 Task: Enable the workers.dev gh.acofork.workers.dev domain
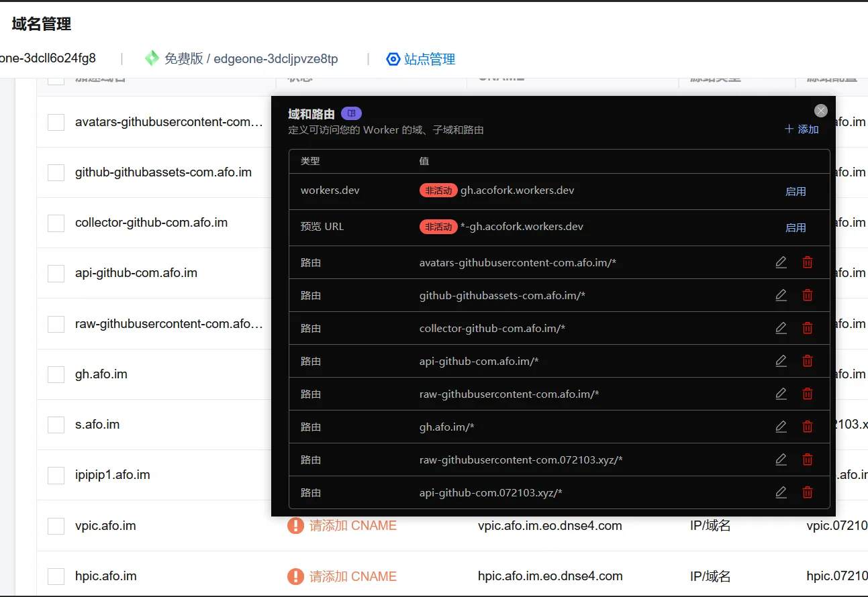795,191
